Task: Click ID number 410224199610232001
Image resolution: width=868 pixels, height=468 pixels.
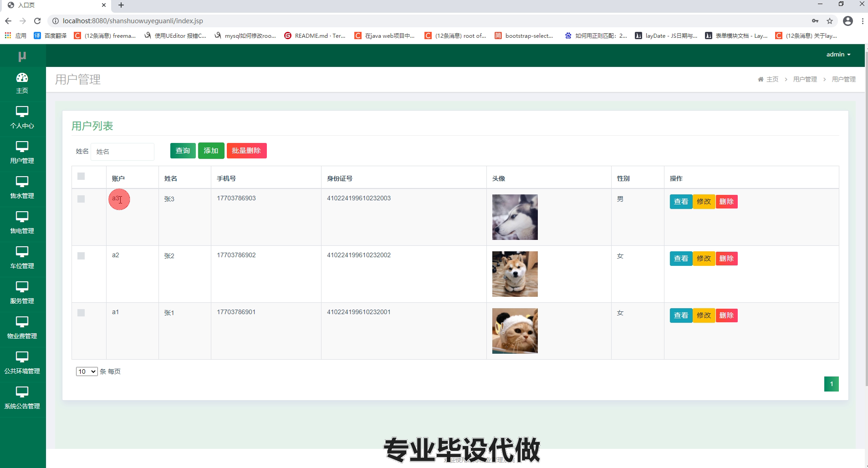Action: click(x=359, y=312)
